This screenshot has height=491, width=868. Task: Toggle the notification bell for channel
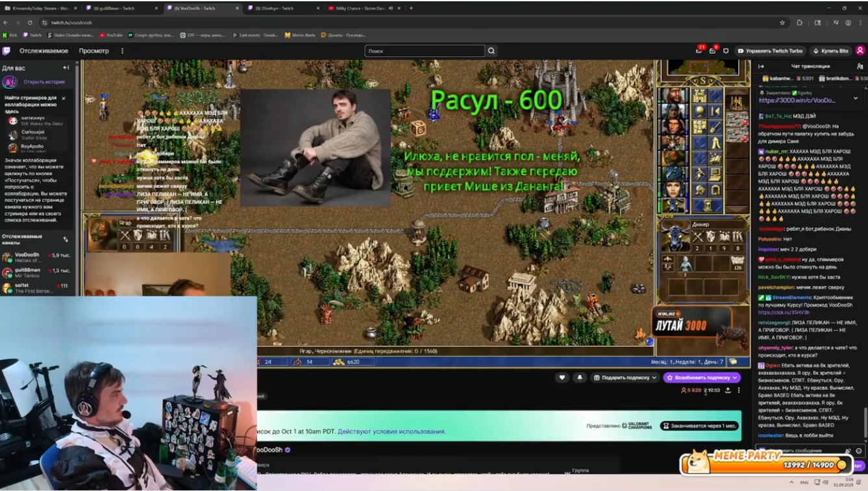click(580, 377)
